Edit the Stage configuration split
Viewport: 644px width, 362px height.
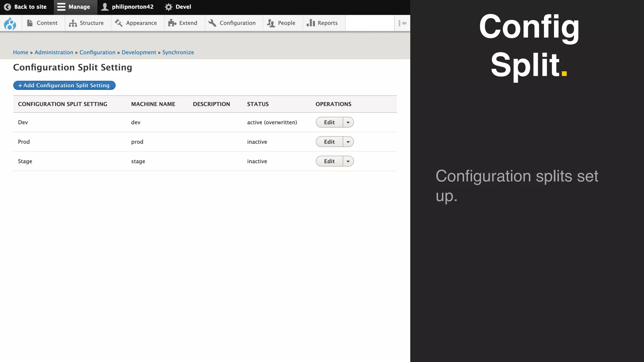tap(329, 161)
